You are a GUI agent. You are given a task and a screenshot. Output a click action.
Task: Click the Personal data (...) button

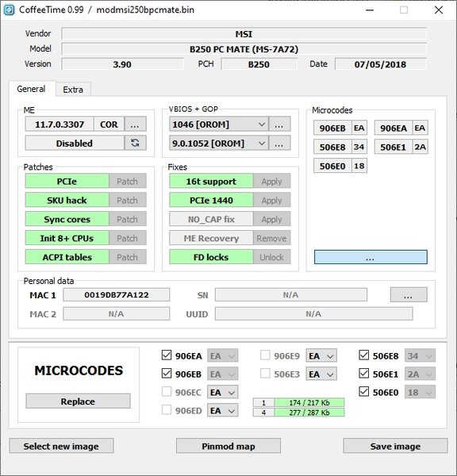pyautogui.click(x=409, y=295)
